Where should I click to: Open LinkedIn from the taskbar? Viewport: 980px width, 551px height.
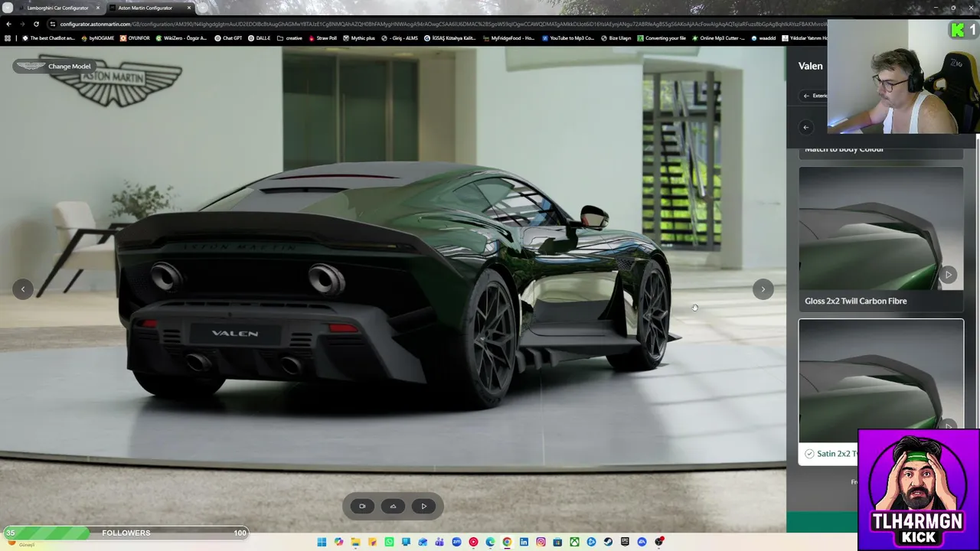[x=524, y=542]
